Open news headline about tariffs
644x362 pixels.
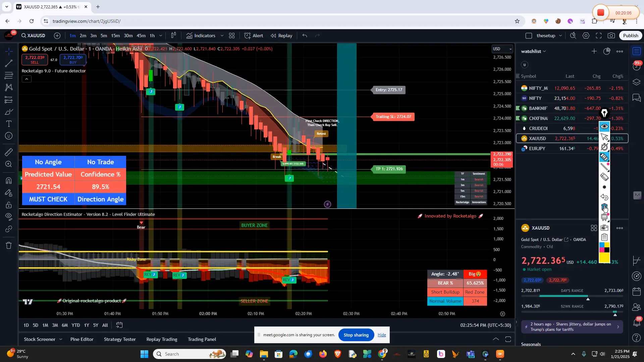(x=572, y=327)
